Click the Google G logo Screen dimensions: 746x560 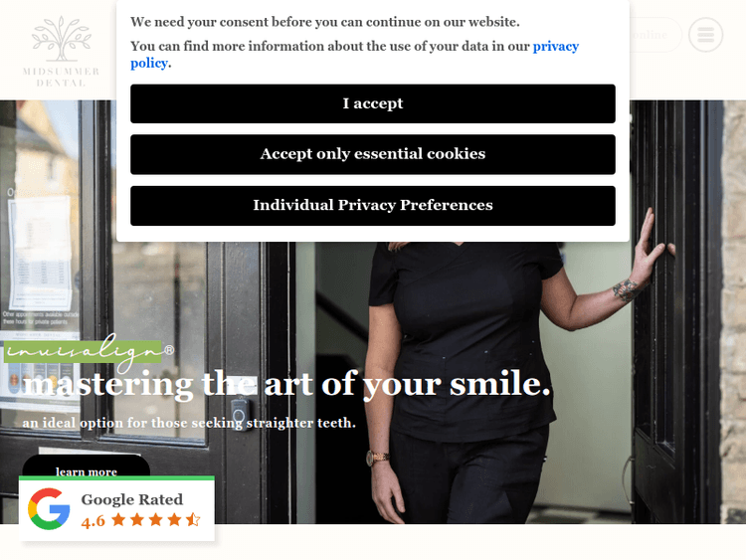49,508
